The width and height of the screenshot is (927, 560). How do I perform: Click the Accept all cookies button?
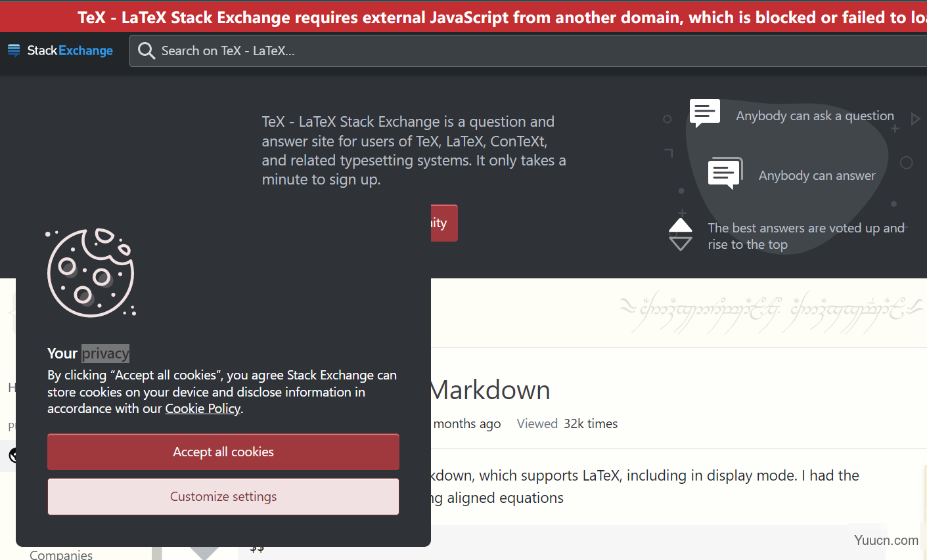(223, 452)
